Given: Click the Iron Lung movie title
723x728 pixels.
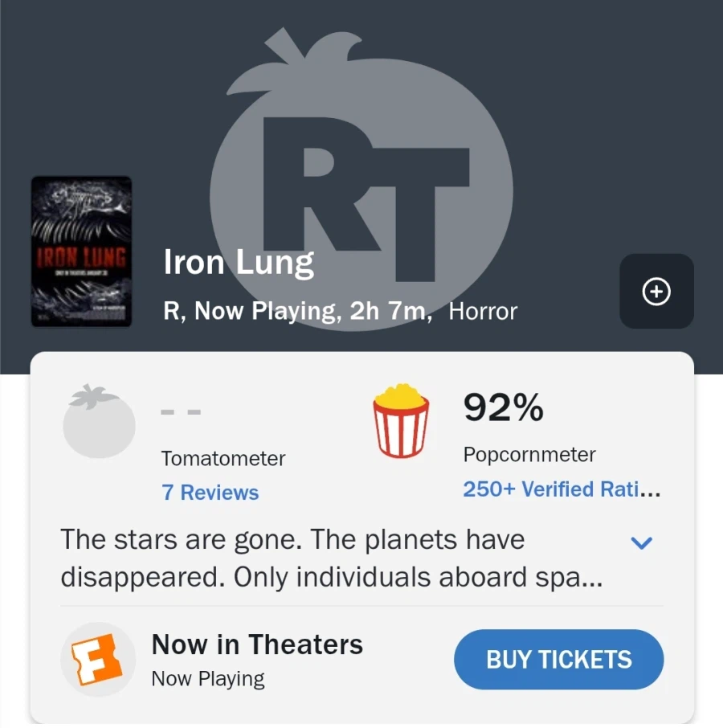Looking at the screenshot, I should click(239, 262).
